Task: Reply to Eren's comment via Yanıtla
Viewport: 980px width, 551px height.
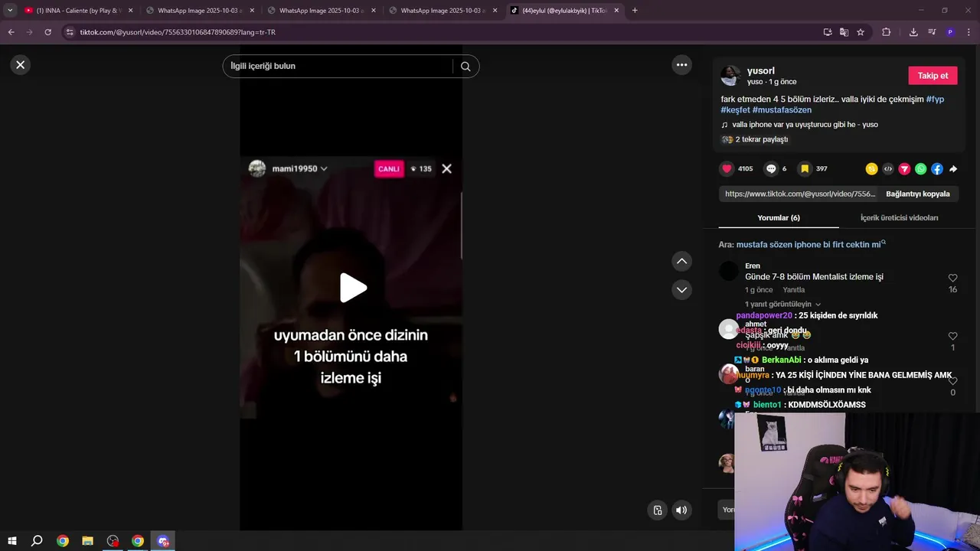Action: tap(793, 290)
